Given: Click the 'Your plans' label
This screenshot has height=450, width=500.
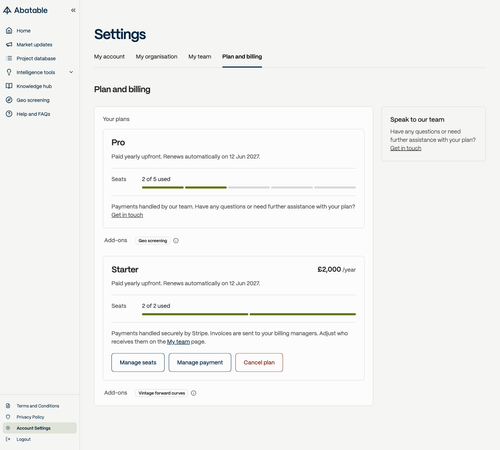Looking at the screenshot, I should pos(116,119).
